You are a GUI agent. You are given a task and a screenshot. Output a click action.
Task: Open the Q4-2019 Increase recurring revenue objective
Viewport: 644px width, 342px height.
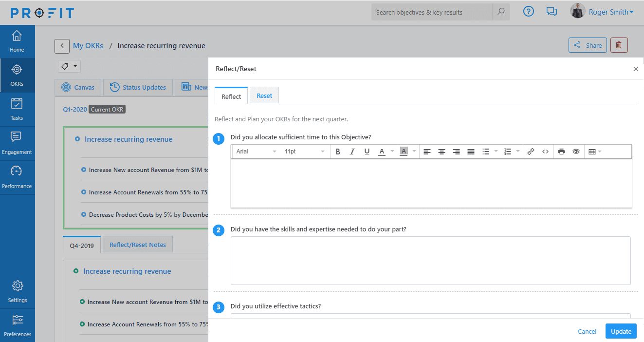pyautogui.click(x=127, y=271)
